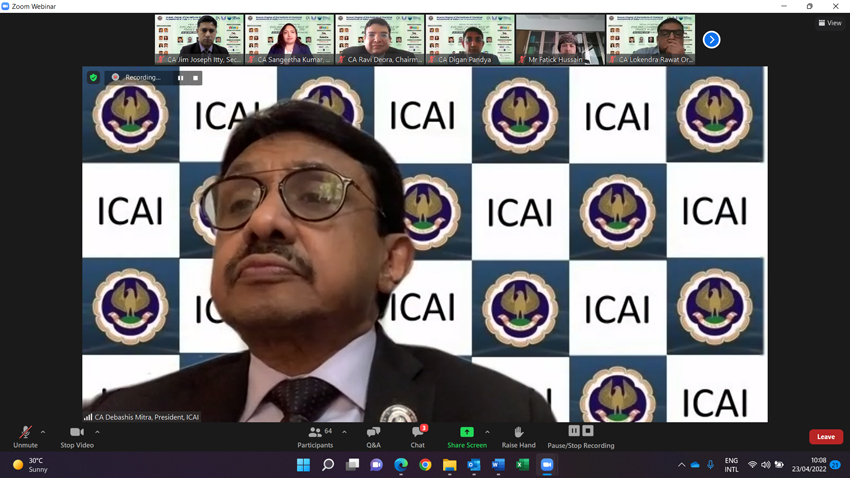Select CA Sangeetha Kumar's video thumbnail
The height and width of the screenshot is (478, 850).
290,40
